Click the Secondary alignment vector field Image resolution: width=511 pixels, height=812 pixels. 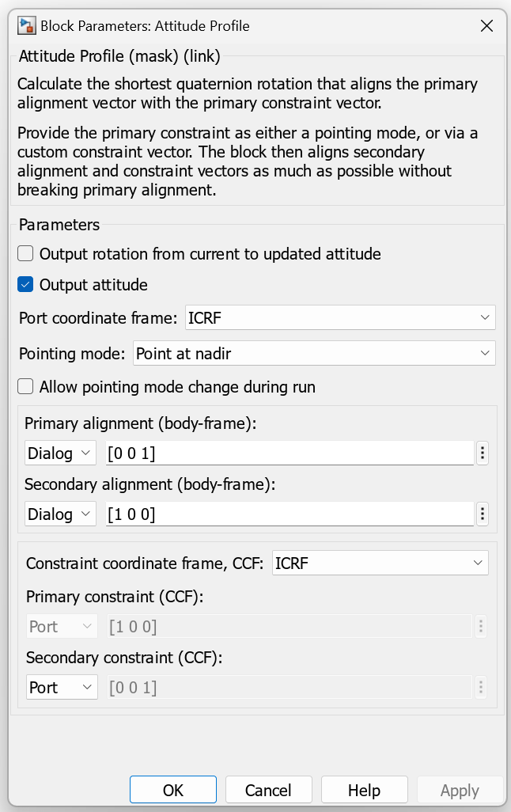pyautogui.click(x=290, y=514)
